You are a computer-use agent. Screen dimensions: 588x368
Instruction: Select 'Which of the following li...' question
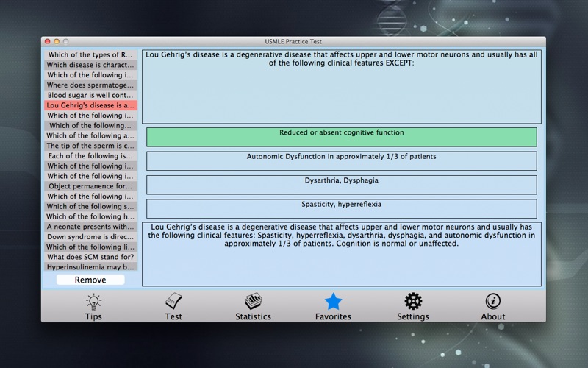pyautogui.click(x=90, y=247)
